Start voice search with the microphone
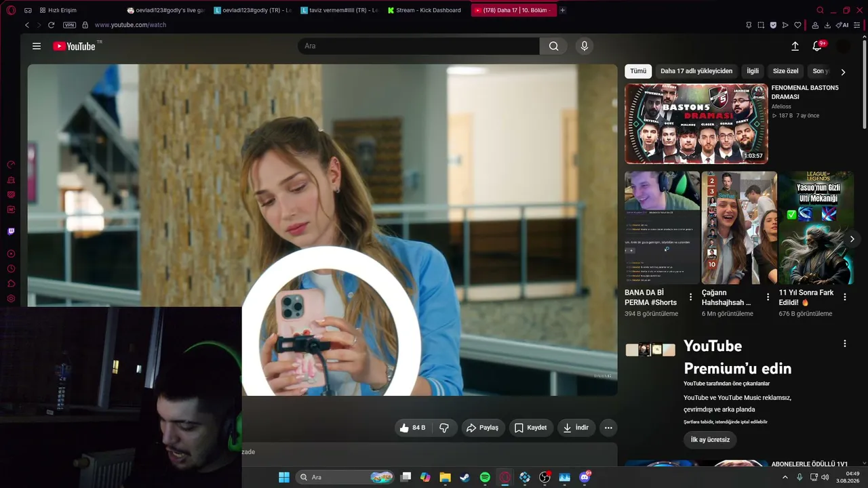The image size is (868, 488). pyautogui.click(x=585, y=46)
